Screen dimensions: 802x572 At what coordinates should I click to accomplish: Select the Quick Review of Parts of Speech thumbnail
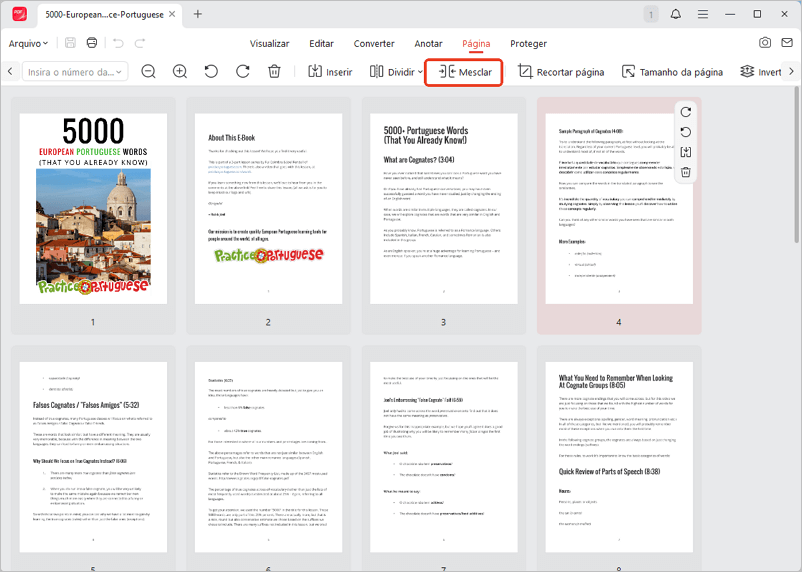coord(619,457)
